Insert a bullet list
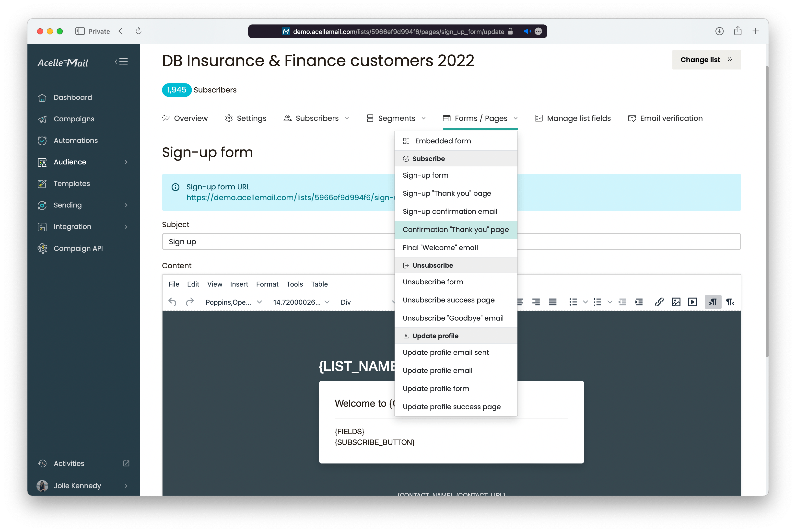This screenshot has height=532, width=796. click(x=573, y=302)
